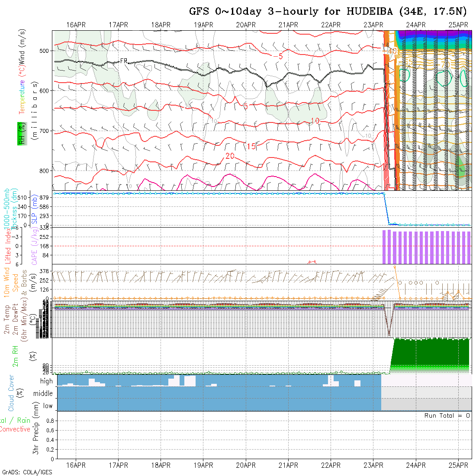
Task: Click the 800 millibar pressure tick label
Action: coord(44,171)
